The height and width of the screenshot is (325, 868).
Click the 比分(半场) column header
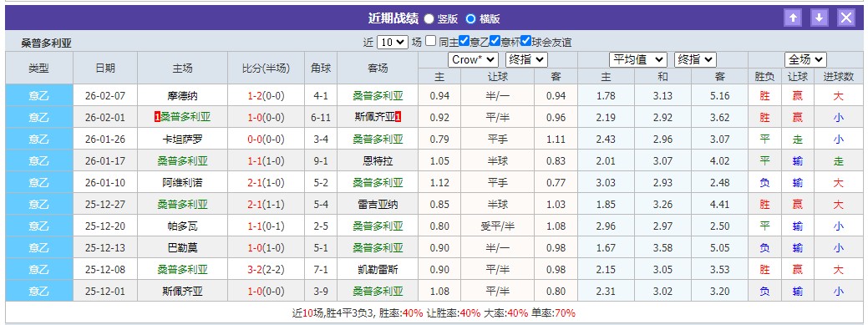tap(266, 69)
